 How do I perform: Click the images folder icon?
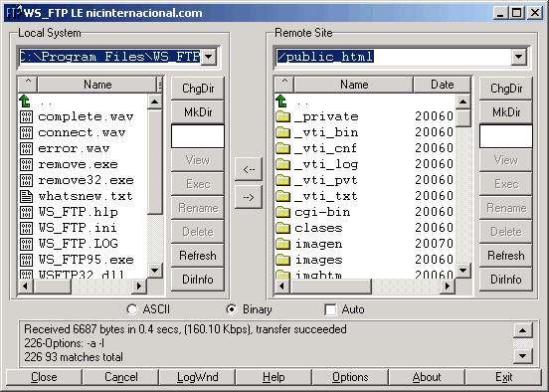point(282,260)
